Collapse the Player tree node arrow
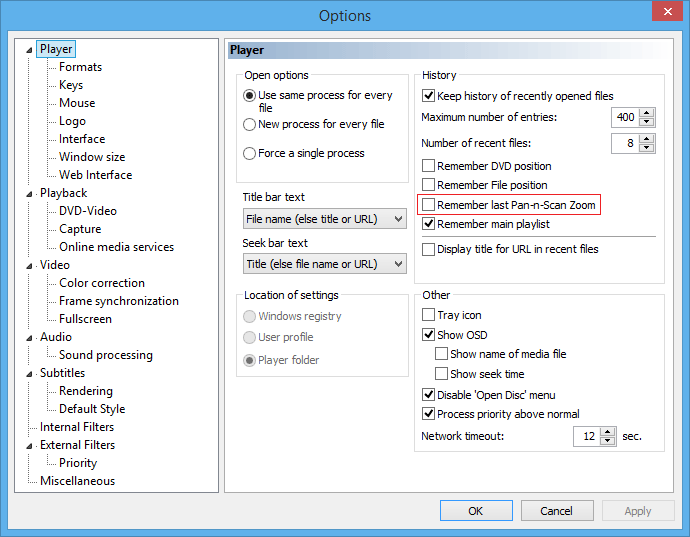 click(x=29, y=50)
